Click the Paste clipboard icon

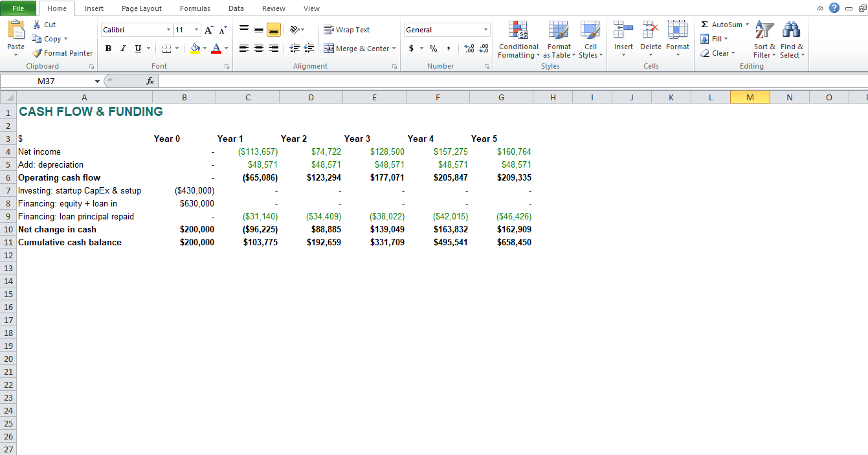(x=16, y=30)
